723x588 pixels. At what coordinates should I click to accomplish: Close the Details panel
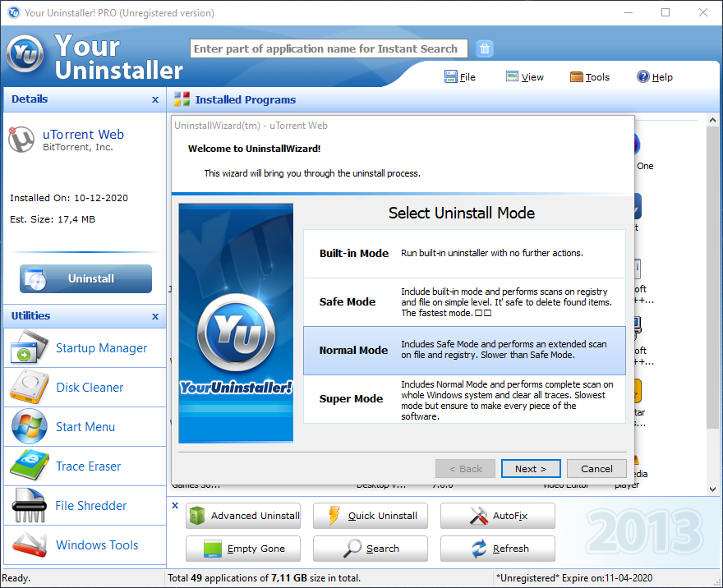pyautogui.click(x=155, y=99)
